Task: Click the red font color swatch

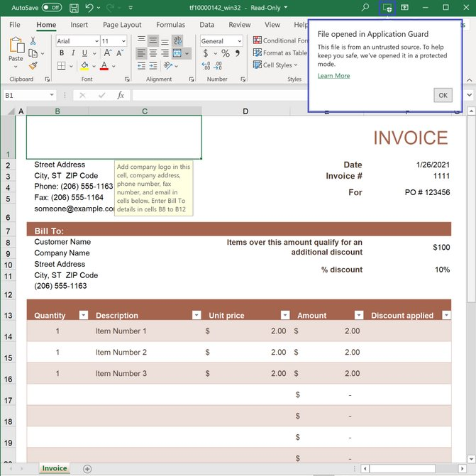Action: [104, 66]
